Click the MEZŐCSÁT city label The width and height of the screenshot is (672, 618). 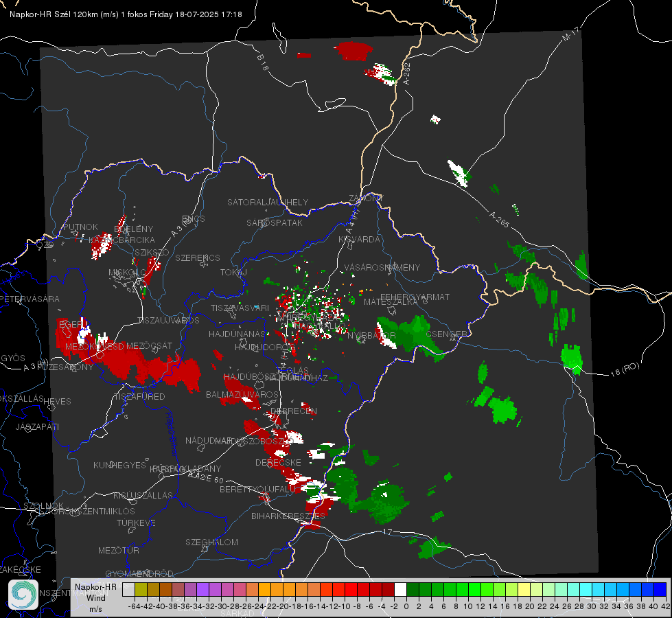pos(150,345)
